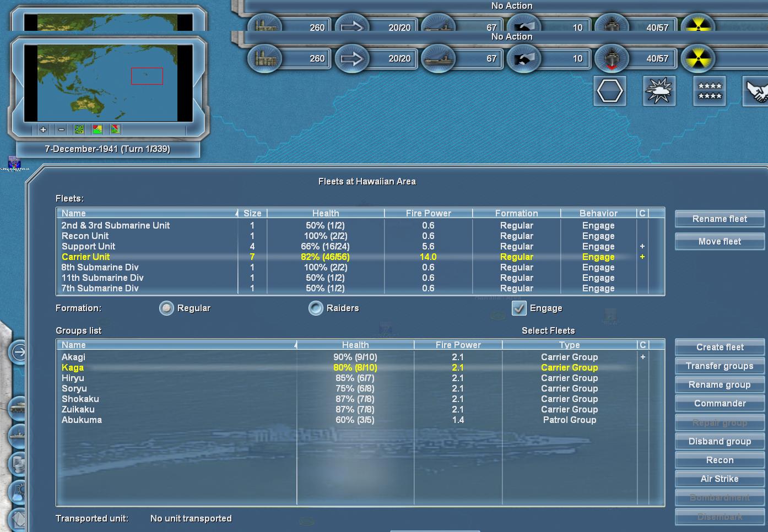Select Soryu carrier group
Viewport: 768px width, 532px height.
[360, 388]
